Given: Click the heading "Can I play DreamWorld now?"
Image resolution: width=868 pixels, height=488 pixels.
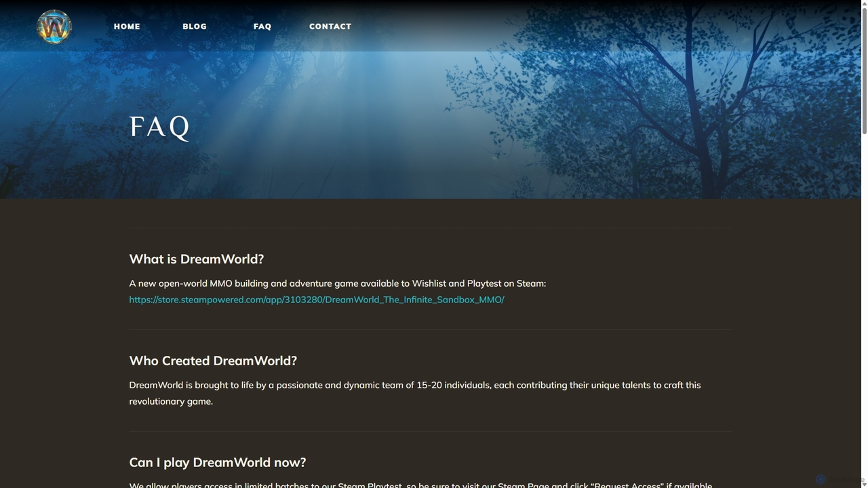Looking at the screenshot, I should coord(218,462).
